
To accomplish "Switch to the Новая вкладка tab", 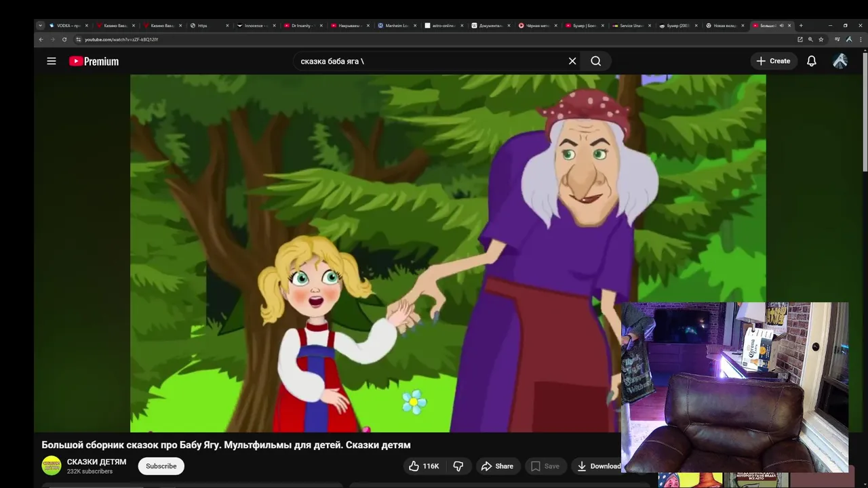I will 724,26.
